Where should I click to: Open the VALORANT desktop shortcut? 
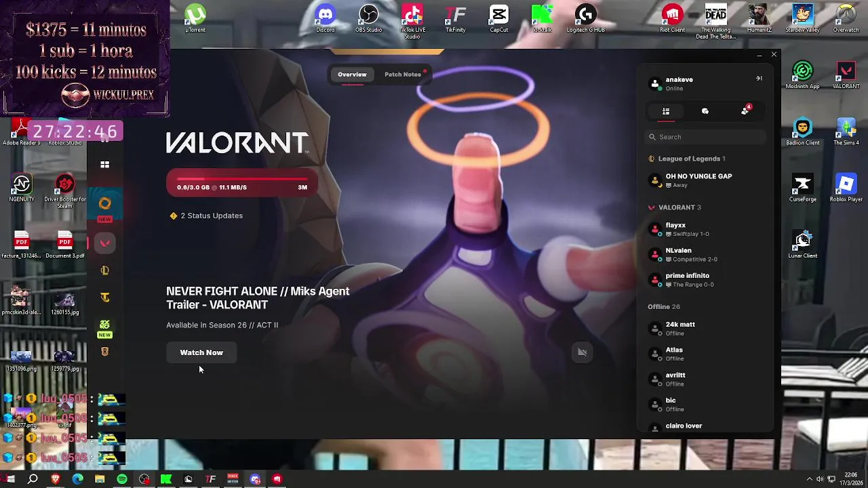[x=846, y=75]
